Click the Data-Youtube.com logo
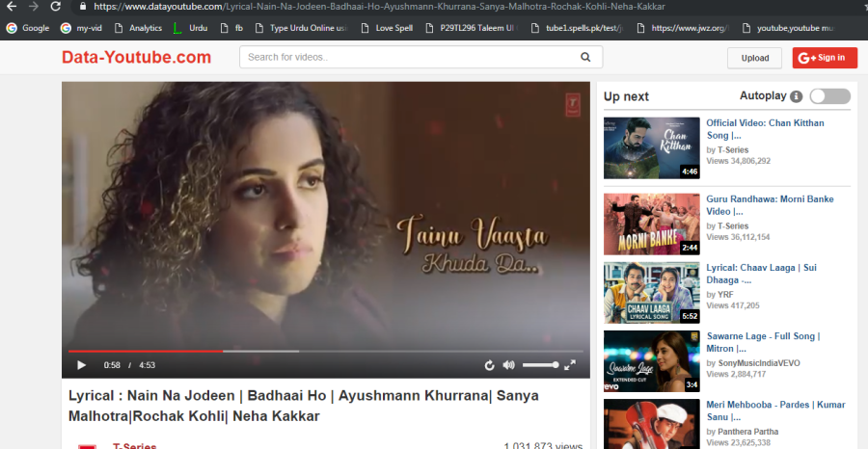The width and height of the screenshot is (868, 449). pyautogui.click(x=136, y=57)
